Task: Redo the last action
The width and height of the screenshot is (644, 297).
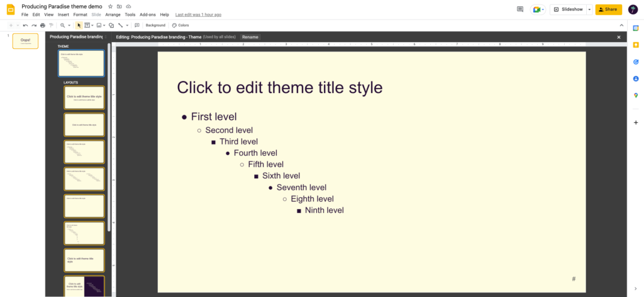Action: pyautogui.click(x=34, y=26)
